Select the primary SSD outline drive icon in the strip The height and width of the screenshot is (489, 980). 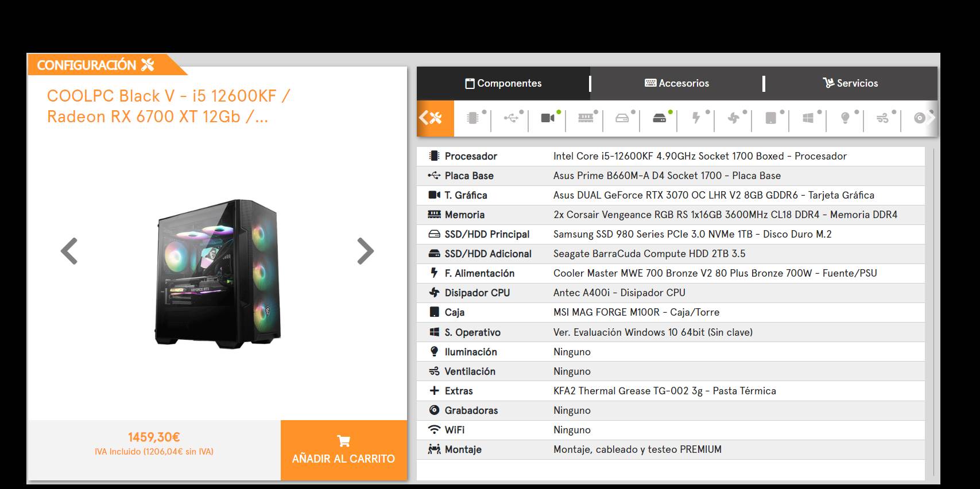tap(622, 118)
